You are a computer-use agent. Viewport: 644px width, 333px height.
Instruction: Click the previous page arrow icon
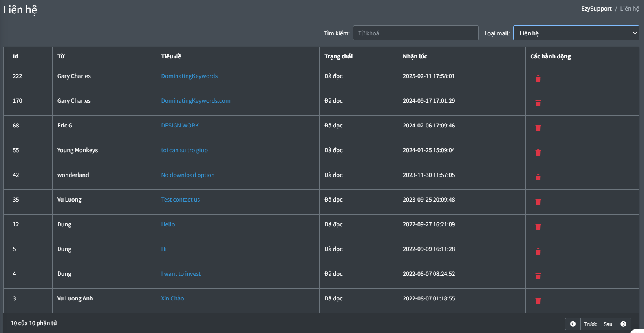(573, 324)
